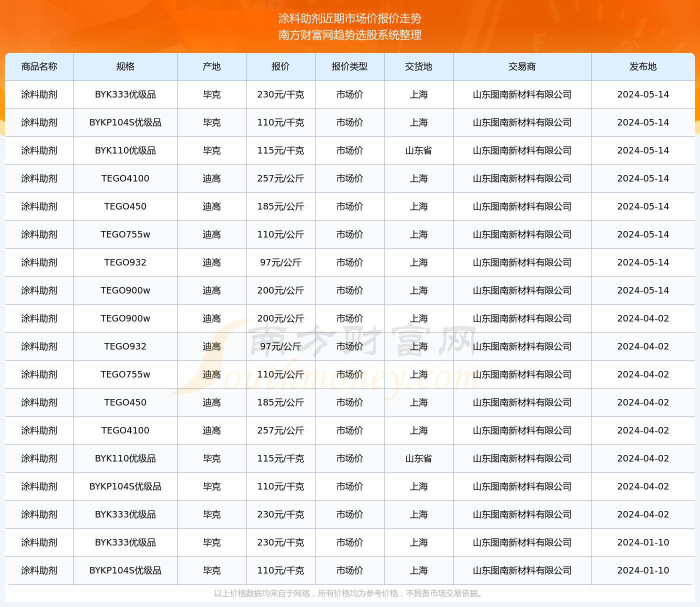Click date 2024-04-02 in TEGO4100 row

[643, 430]
